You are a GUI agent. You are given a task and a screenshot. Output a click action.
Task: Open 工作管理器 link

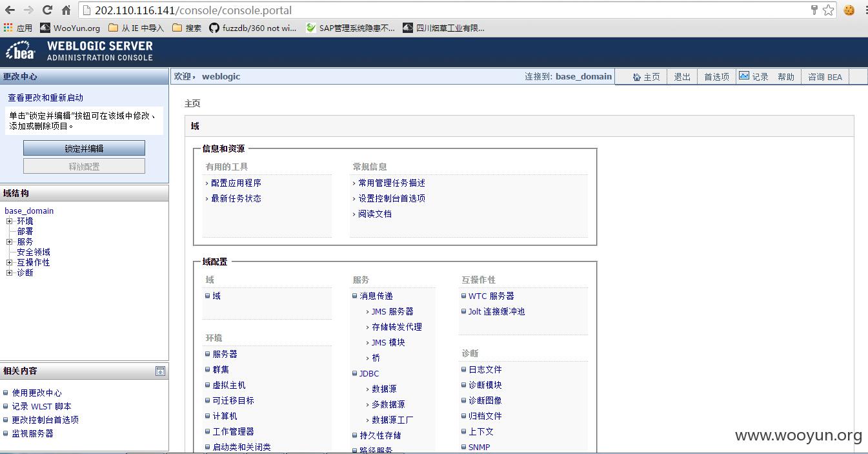(x=233, y=431)
